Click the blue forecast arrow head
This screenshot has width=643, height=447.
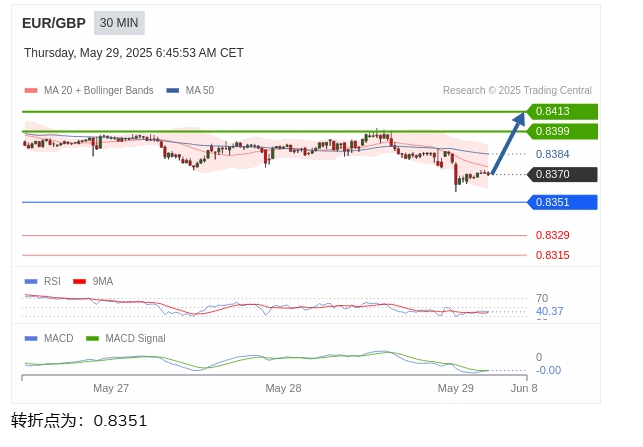point(520,119)
